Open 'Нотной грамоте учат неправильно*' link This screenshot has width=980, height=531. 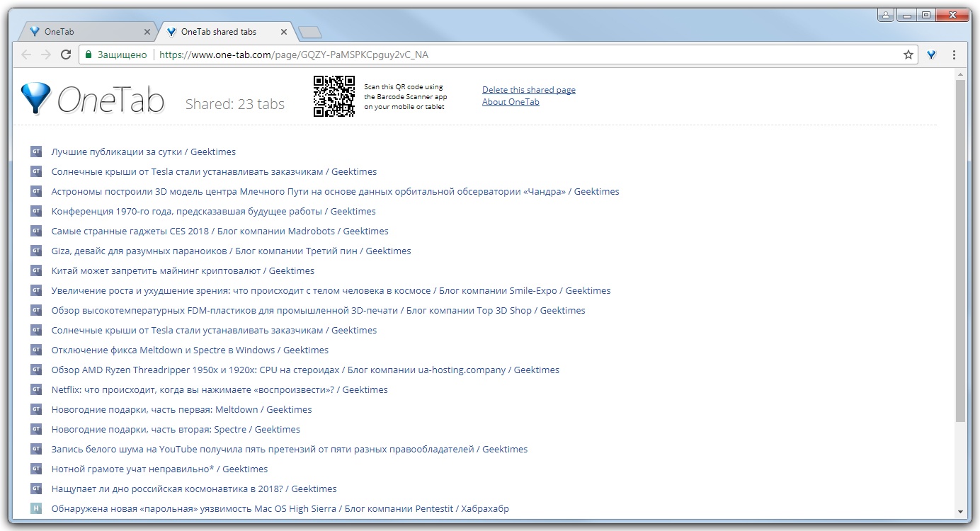click(160, 469)
